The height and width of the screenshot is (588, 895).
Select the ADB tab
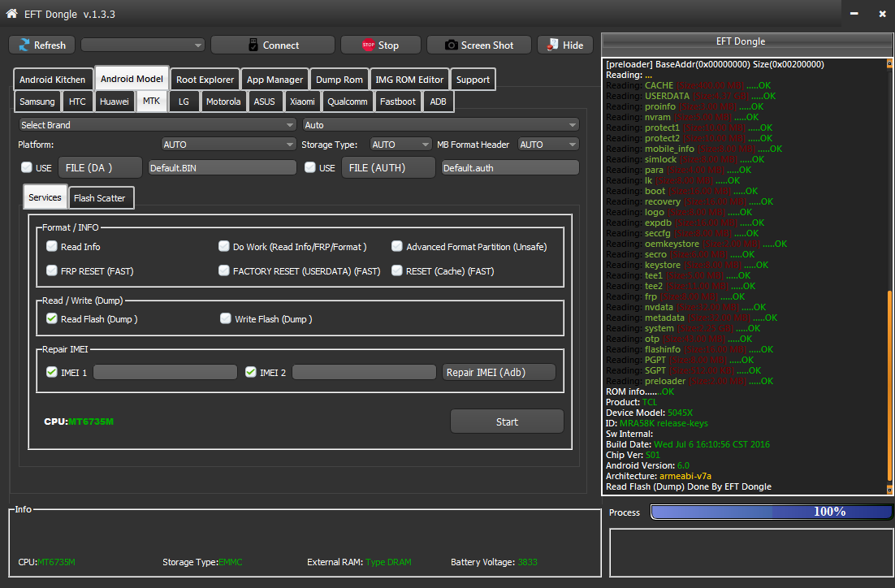pos(438,102)
